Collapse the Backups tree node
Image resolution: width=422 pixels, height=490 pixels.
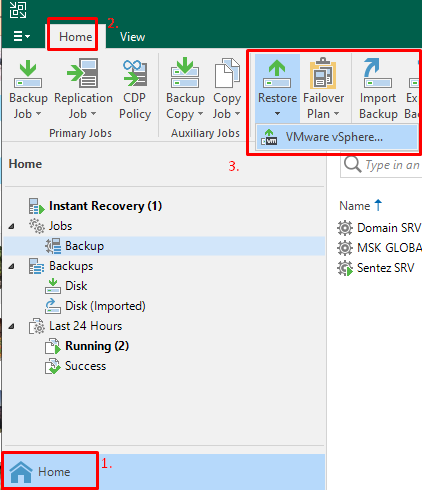[x=11, y=266]
